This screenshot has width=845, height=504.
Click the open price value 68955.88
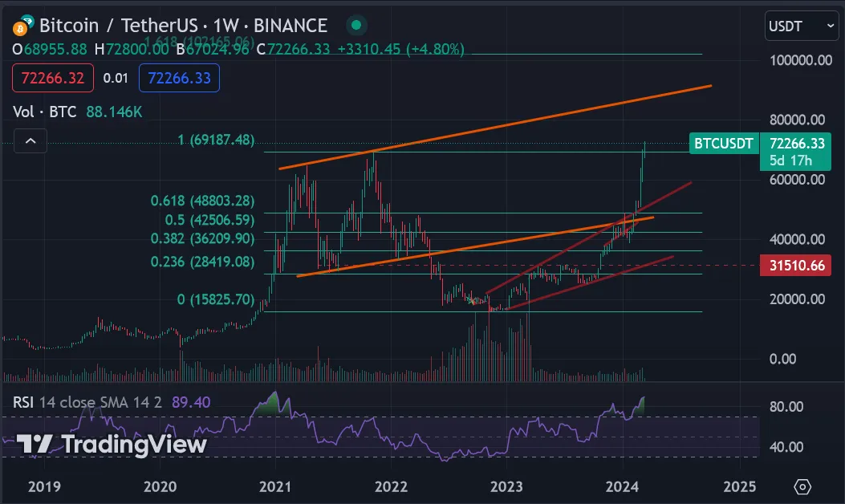point(55,49)
